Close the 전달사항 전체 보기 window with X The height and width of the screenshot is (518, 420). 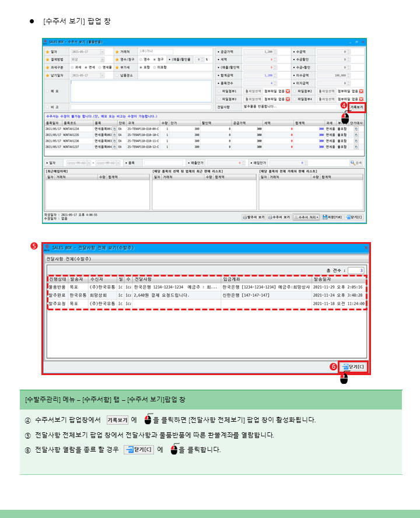366,248
